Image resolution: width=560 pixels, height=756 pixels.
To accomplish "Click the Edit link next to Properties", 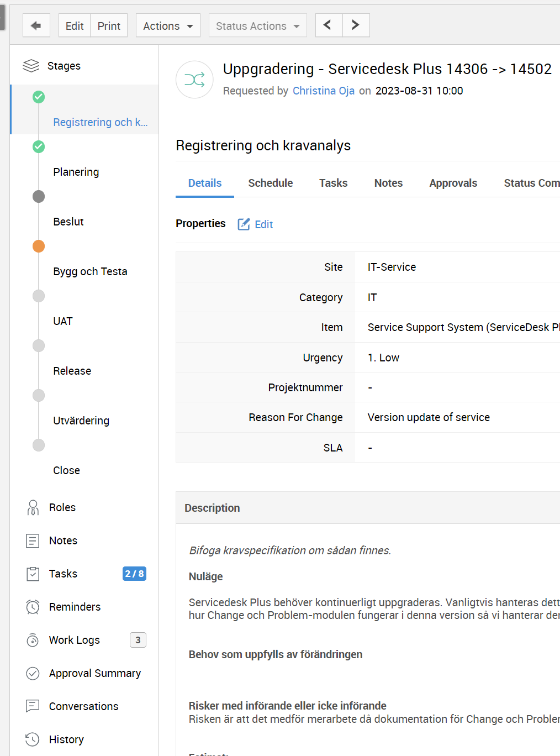I will (x=264, y=224).
